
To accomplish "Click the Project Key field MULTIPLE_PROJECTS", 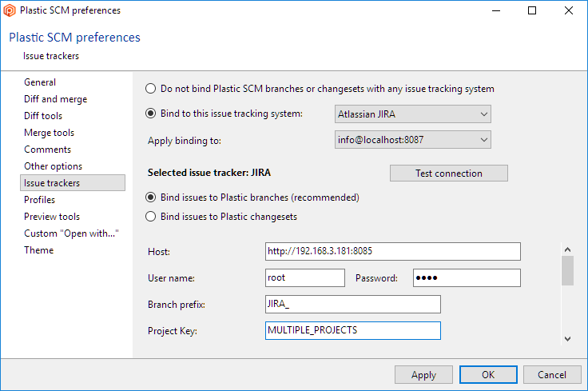I will coord(352,330).
